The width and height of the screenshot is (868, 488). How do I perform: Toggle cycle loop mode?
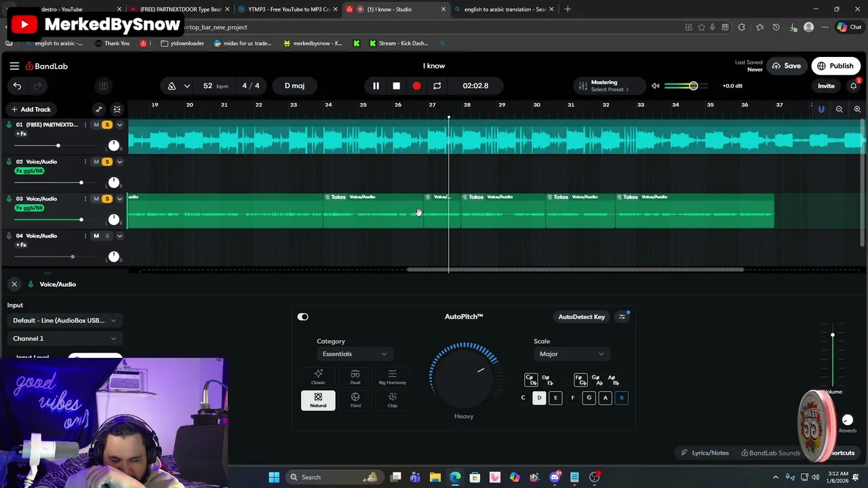pos(437,86)
